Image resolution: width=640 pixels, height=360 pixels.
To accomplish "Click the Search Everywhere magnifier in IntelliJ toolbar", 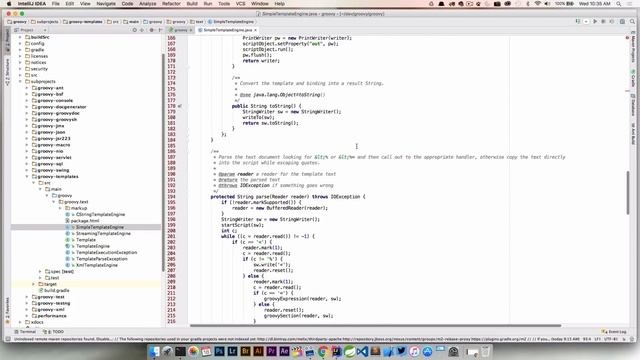I will pyautogui.click(x=632, y=21).
